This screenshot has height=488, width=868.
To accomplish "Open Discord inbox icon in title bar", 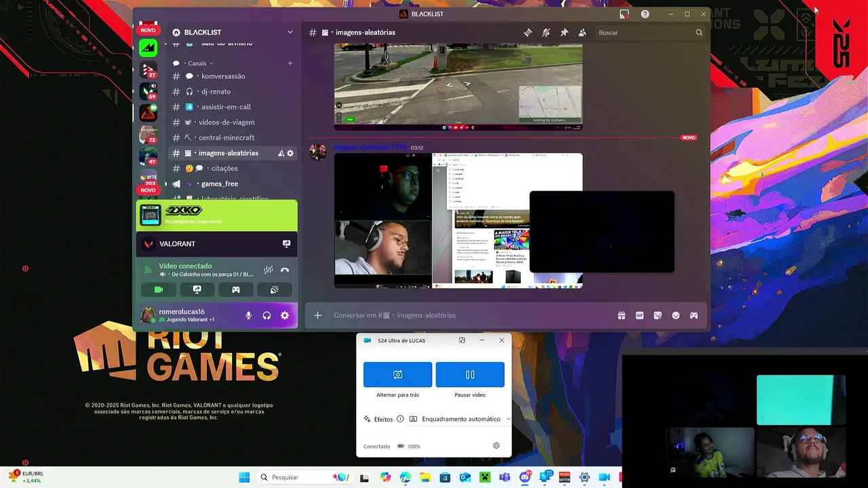I will [624, 14].
